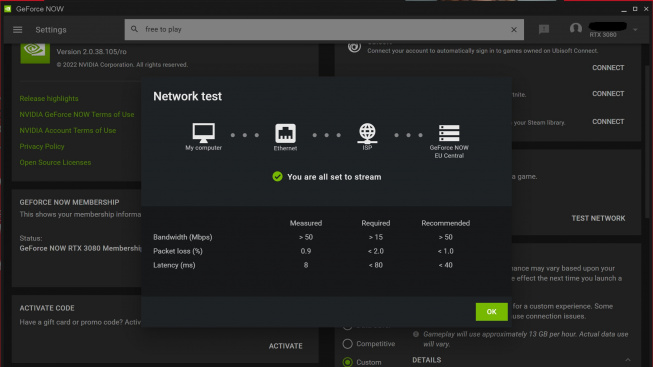Focus the 'free to play' search field

[324, 30]
